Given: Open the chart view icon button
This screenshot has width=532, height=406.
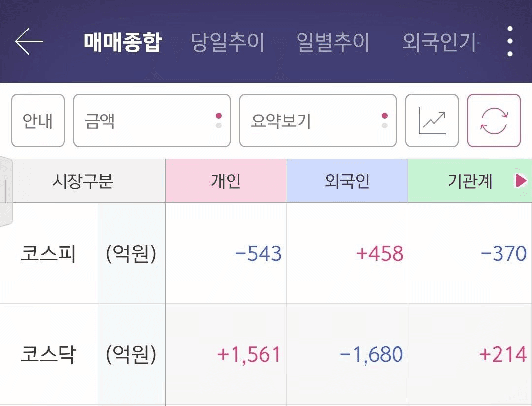Looking at the screenshot, I should (x=432, y=121).
